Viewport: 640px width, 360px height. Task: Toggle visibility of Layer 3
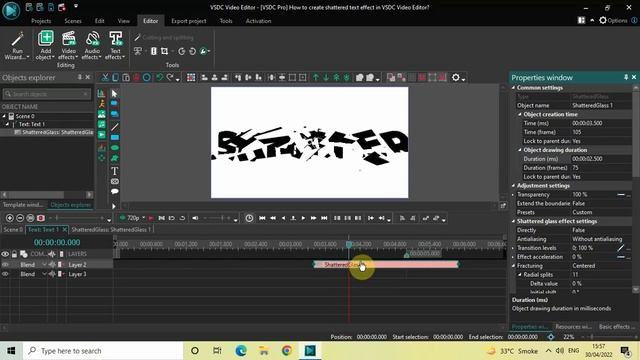tap(5, 274)
